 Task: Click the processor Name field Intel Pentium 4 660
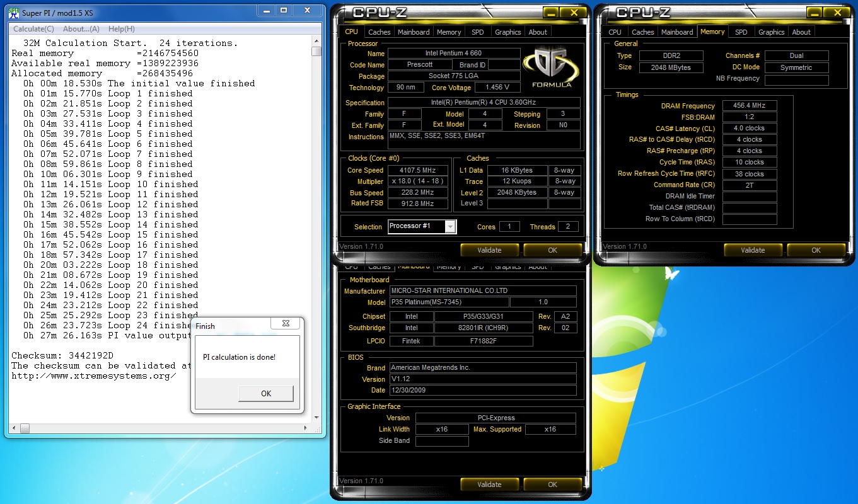pos(454,54)
